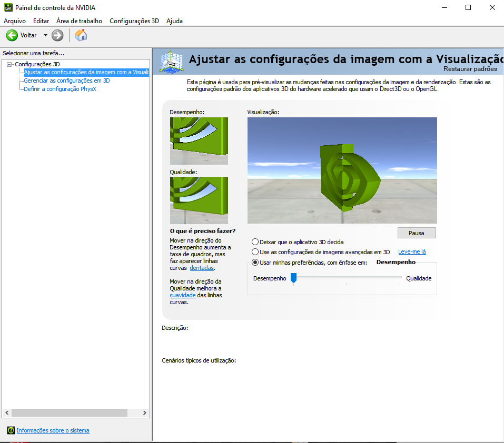504x443 pixels.
Task: Open the Configurações 3D menu
Action: pyautogui.click(x=134, y=21)
